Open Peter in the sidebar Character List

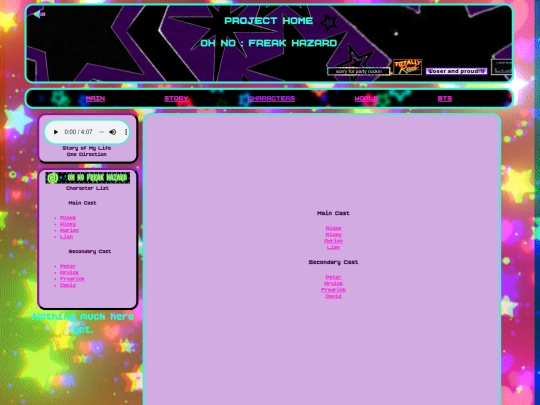click(68, 266)
